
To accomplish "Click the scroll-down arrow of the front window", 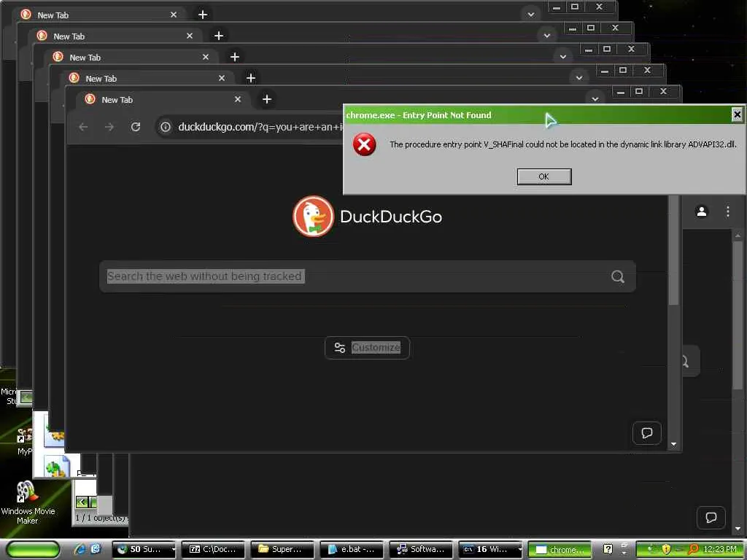I will 673,444.
